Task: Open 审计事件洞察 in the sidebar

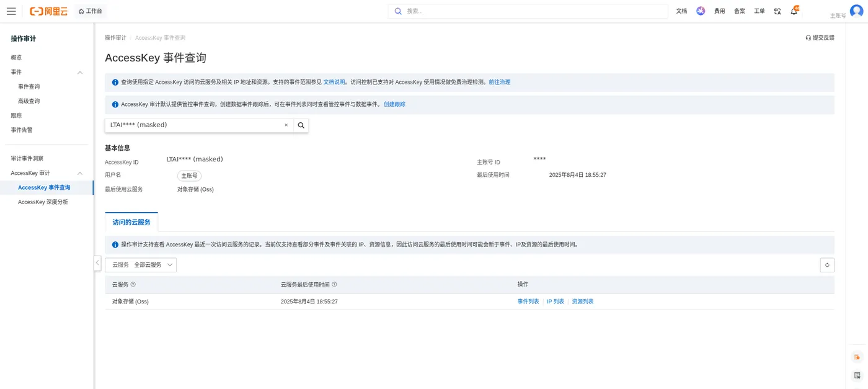Action: tap(27, 159)
